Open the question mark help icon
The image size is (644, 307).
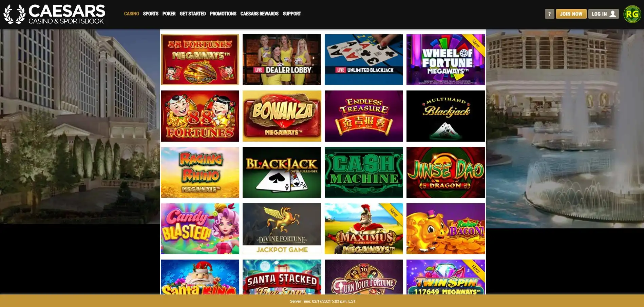tap(549, 14)
